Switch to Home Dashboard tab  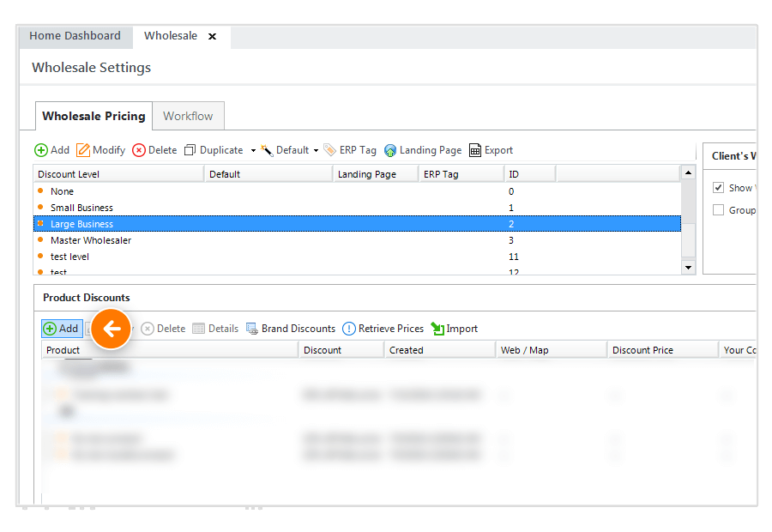click(x=75, y=36)
